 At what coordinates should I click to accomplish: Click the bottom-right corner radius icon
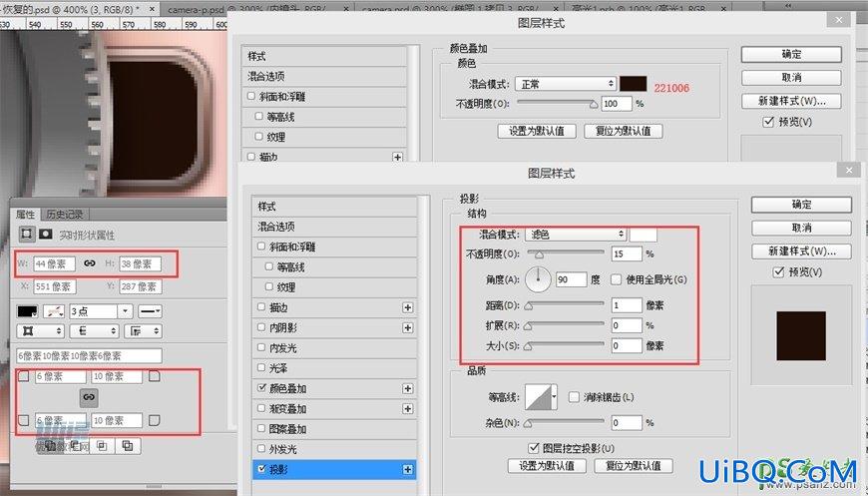pyautogui.click(x=155, y=421)
